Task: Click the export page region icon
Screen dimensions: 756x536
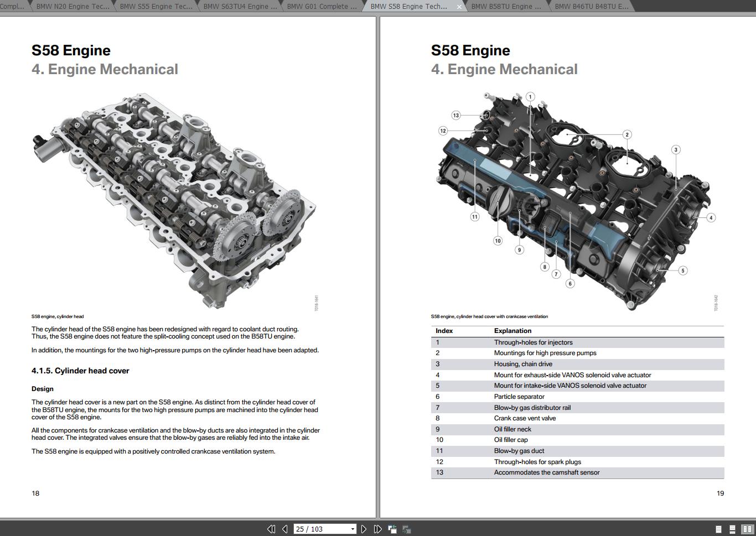Action: pyautogui.click(x=406, y=529)
